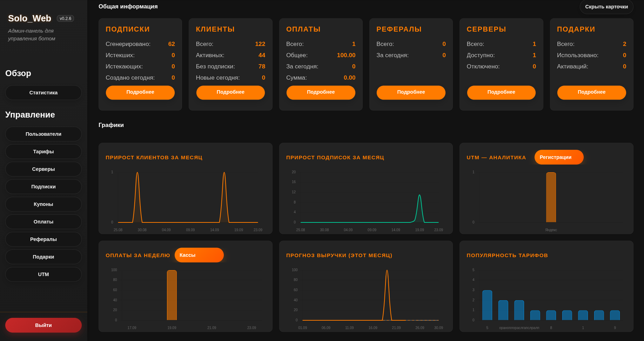Viewport: 644px width, 341px height.
Task: Open the Кассы dropdown in weekly payments
Action: (199, 255)
